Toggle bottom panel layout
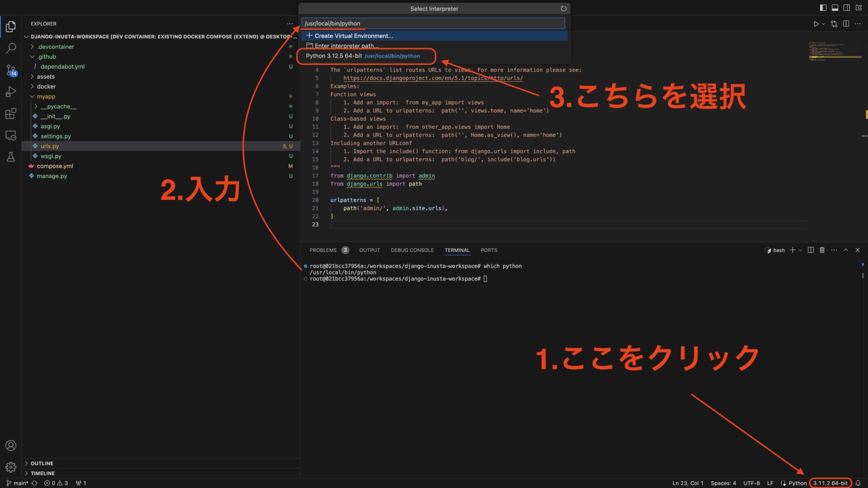Image resolution: width=868 pixels, height=488 pixels. (x=835, y=8)
